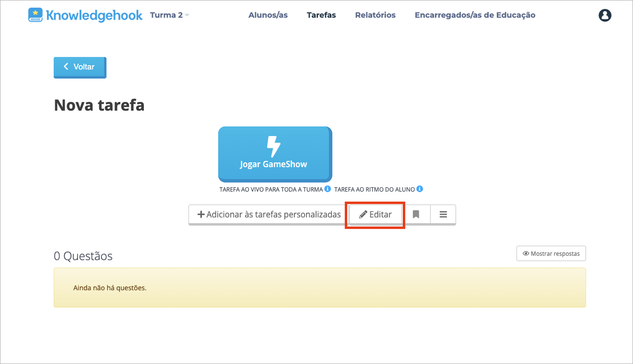The width and height of the screenshot is (633, 364).
Task: Open the Tarefas tab
Action: [x=321, y=15]
